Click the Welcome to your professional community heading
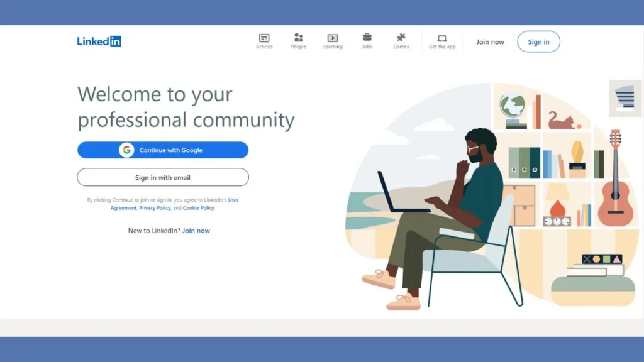This screenshot has height=362, width=644. [186, 107]
